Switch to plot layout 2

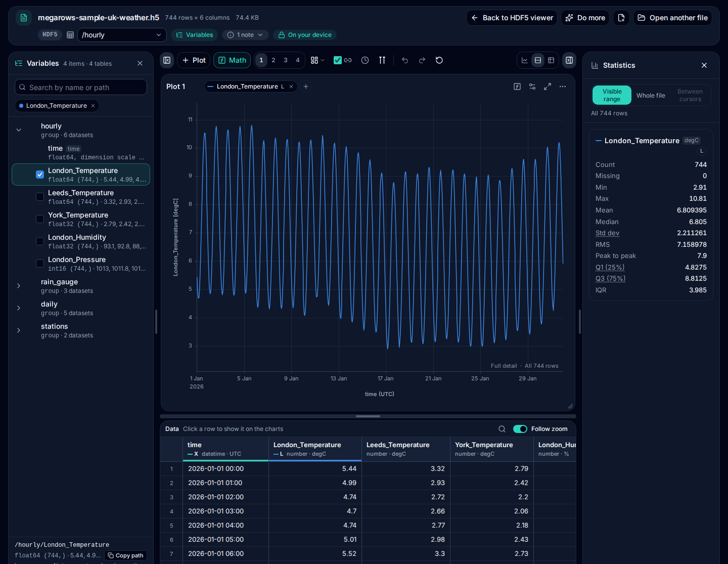pyautogui.click(x=274, y=60)
